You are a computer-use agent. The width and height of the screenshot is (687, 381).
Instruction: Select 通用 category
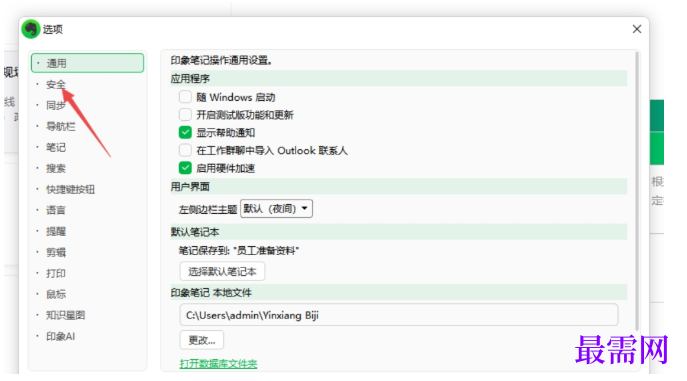(x=88, y=63)
